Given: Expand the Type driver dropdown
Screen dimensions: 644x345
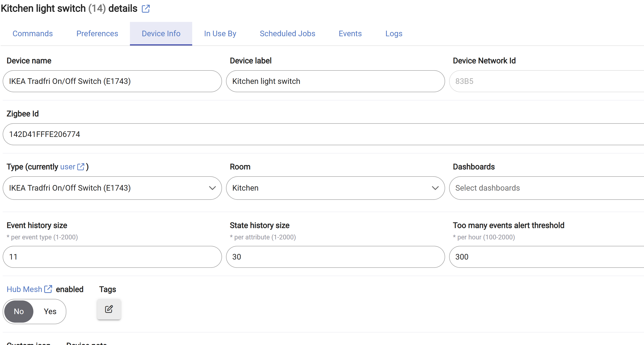Looking at the screenshot, I should 112,188.
